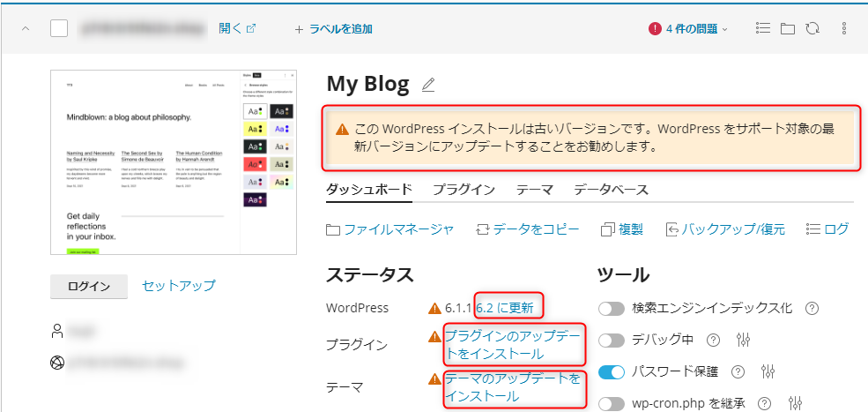Open the wp-cron.php settings sliders icon
The image size is (868, 412).
(794, 403)
